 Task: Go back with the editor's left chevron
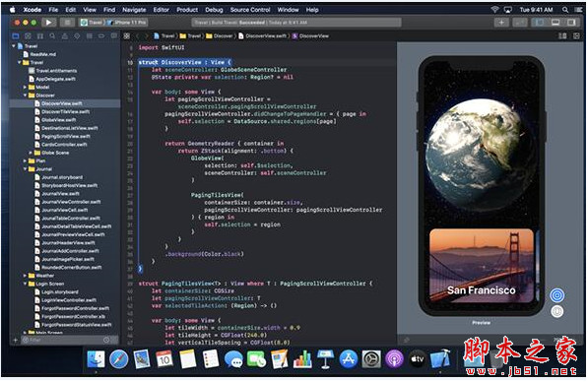pyautogui.click(x=137, y=36)
